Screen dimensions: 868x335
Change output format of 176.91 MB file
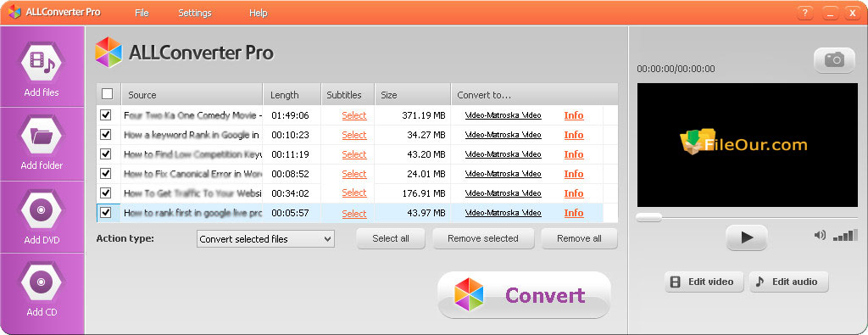coord(504,193)
